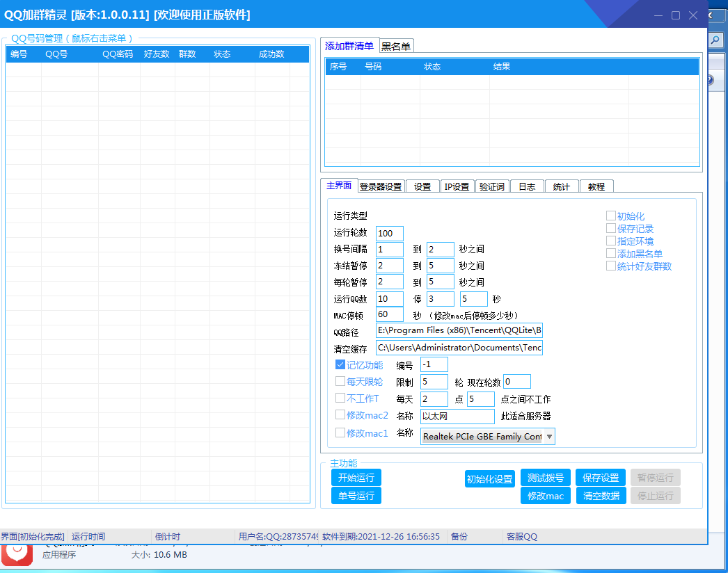This screenshot has height=573, width=728.
Task: Click the 开始运行 button
Action: (x=356, y=478)
